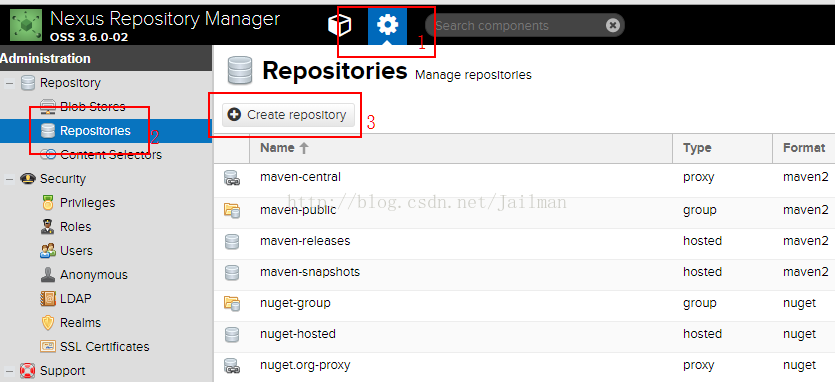Open Blob Stores in sidebar

(93, 107)
